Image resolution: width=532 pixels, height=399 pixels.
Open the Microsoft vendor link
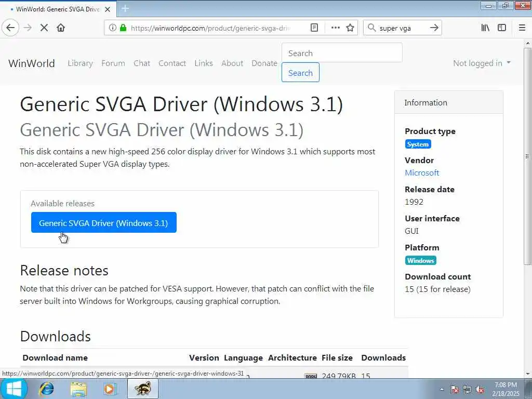click(x=422, y=172)
